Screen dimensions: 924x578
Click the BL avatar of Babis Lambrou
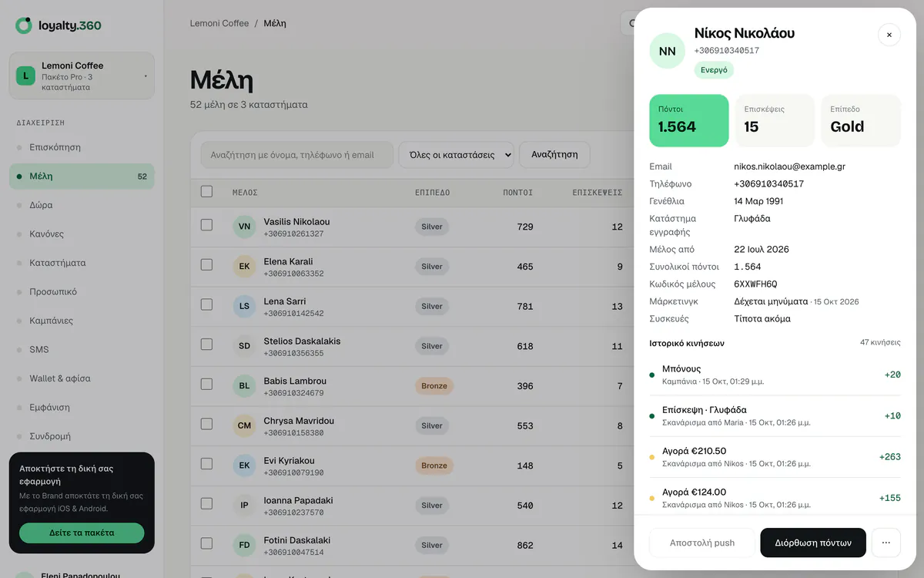(244, 386)
